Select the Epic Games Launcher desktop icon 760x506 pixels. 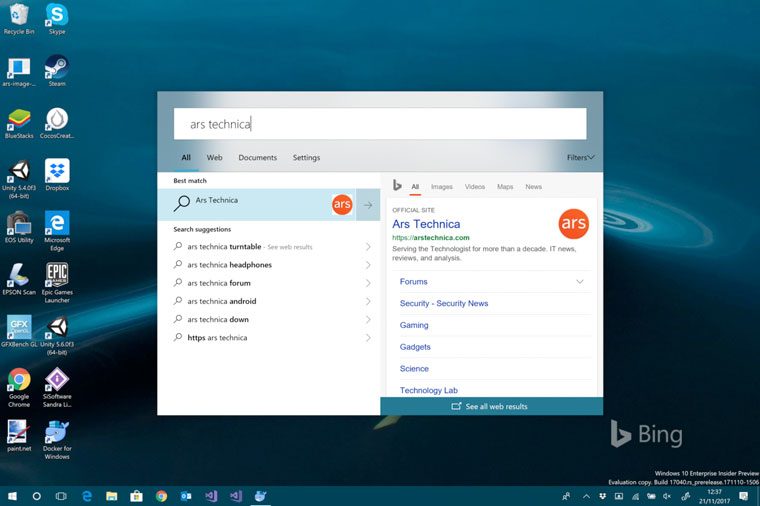tap(57, 283)
